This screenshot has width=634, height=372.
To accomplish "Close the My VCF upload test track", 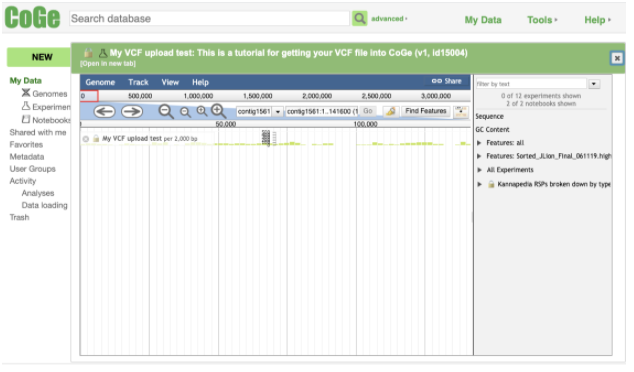I will (x=86, y=139).
